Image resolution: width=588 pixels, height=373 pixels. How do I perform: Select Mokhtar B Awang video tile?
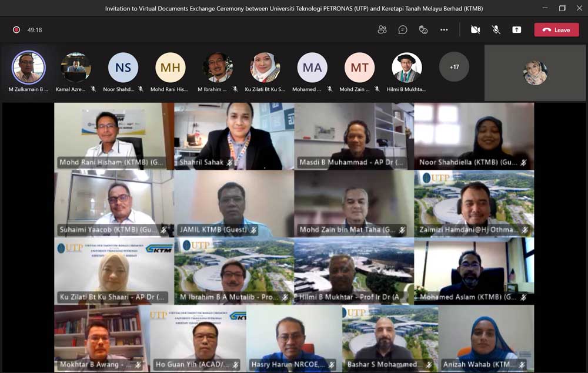pos(102,338)
